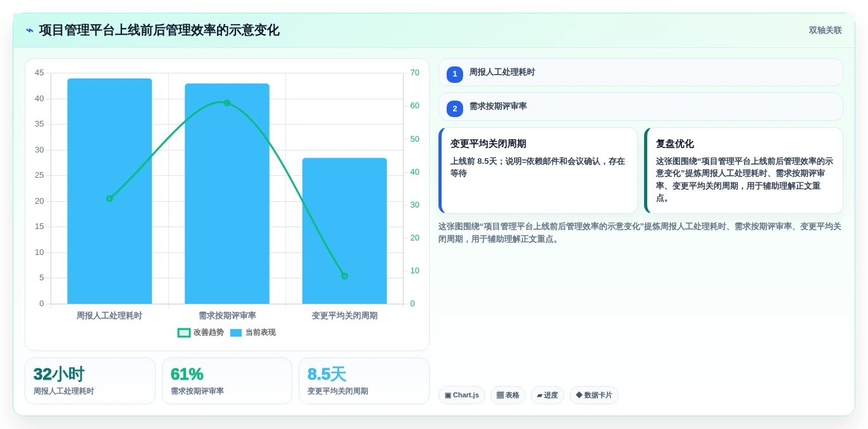
Task: Open list item 2 需求按期评审率
Action: (x=640, y=106)
